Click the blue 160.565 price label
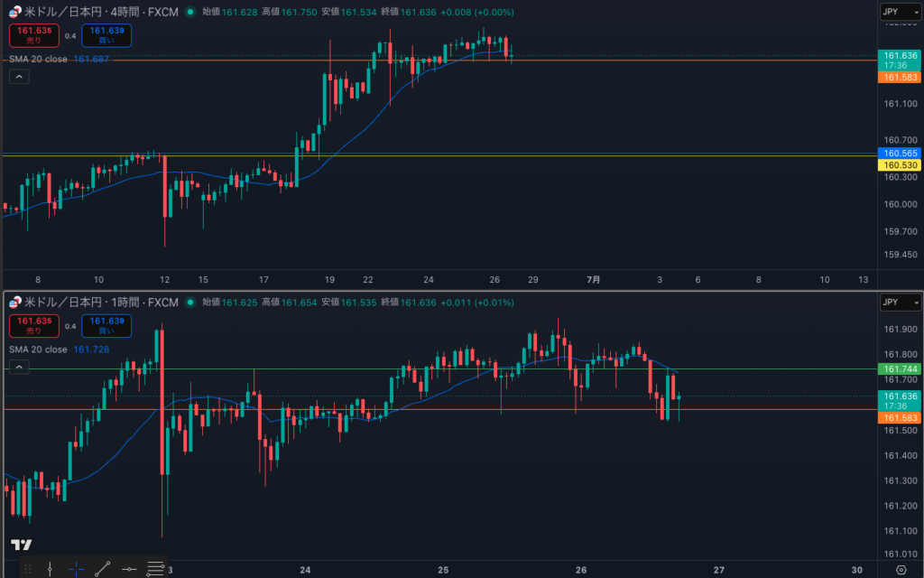 coord(900,154)
